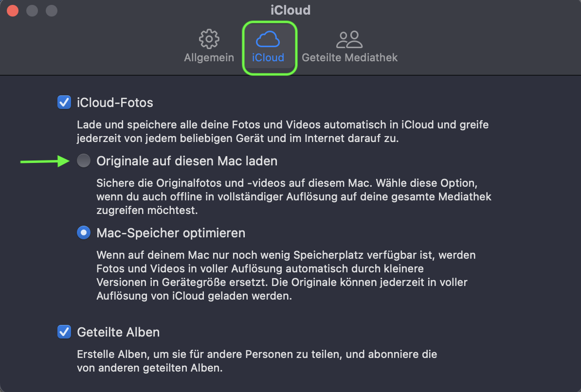Disable the Geteilte Alben checkbox
Viewport: 581px width, 392px height.
point(64,332)
